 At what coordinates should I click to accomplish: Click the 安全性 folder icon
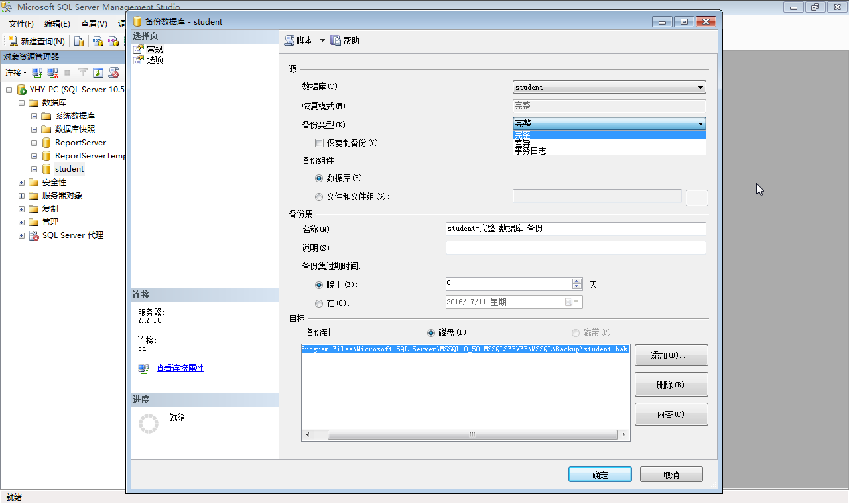(34, 182)
